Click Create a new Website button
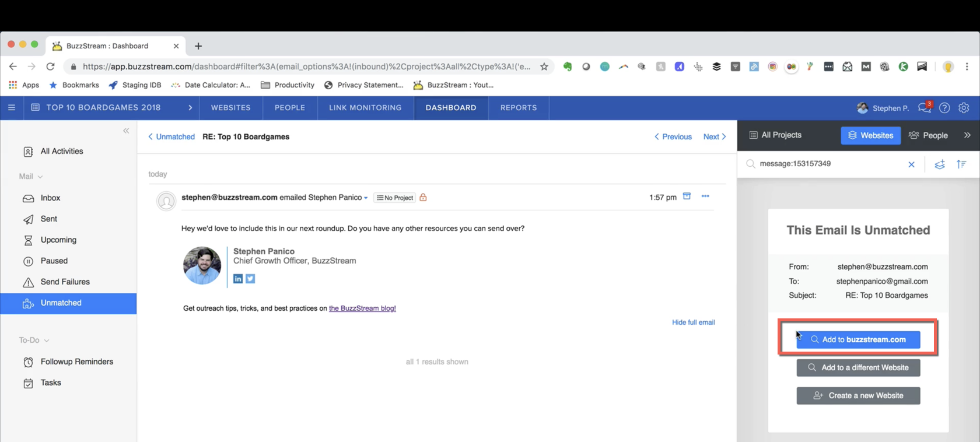 tap(858, 395)
